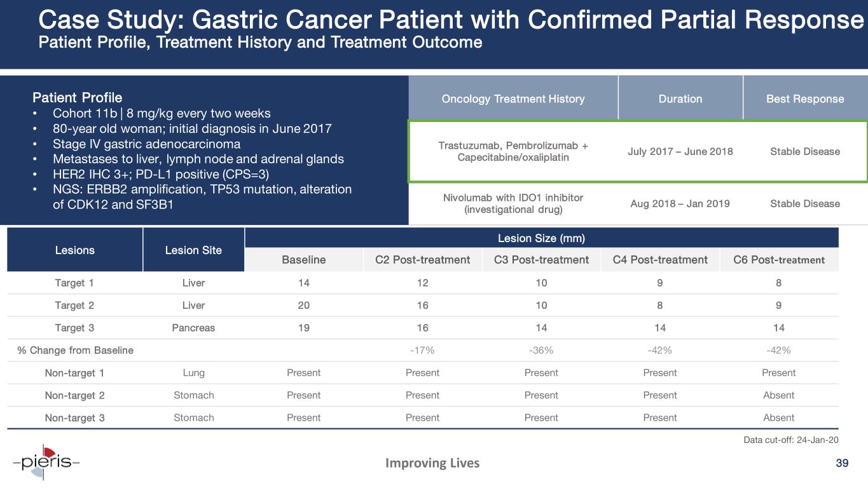Click the Target 1 row label

[74, 283]
